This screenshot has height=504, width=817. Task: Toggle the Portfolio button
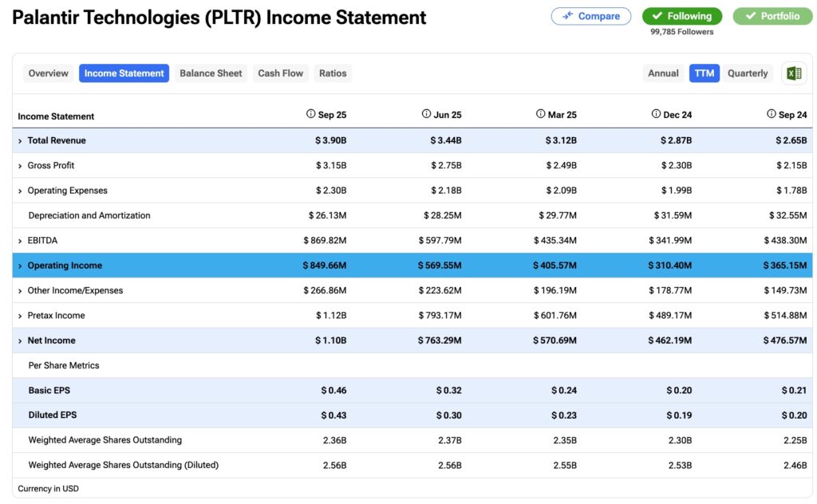pyautogui.click(x=772, y=16)
